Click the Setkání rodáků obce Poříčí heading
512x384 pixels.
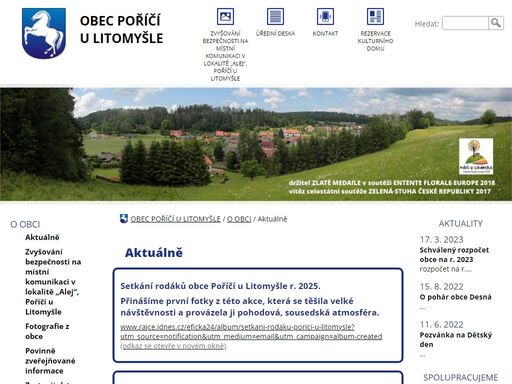pyautogui.click(x=220, y=286)
